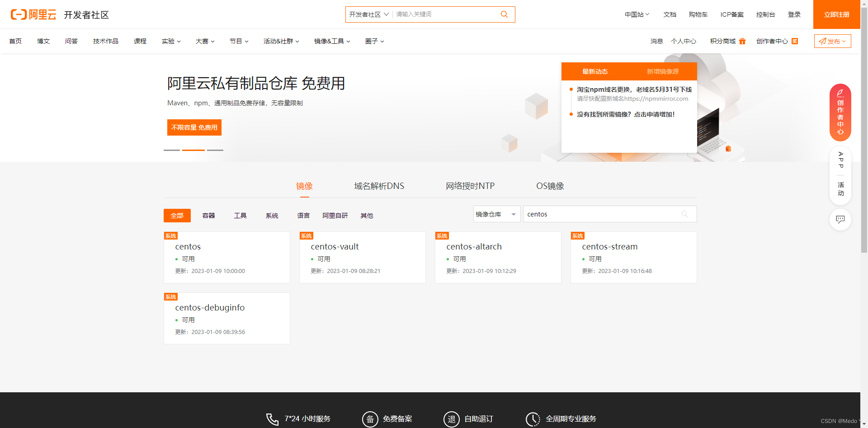Image resolution: width=868 pixels, height=428 pixels.
Task: Switch to the 网络授时NTP tab
Action: pos(470,186)
